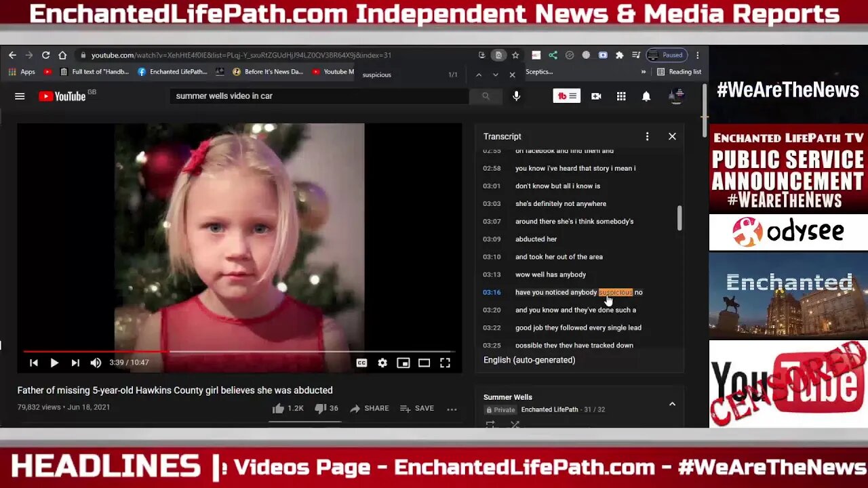This screenshot has height=488, width=868.
Task: Open the Enchanted LifePath playlist owner link
Action: (x=549, y=409)
